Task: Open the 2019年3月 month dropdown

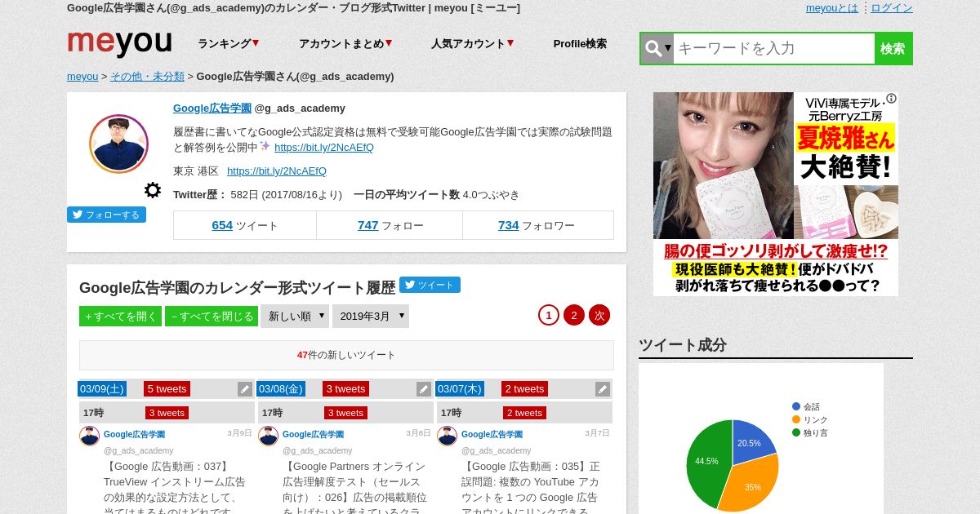Action: point(371,316)
